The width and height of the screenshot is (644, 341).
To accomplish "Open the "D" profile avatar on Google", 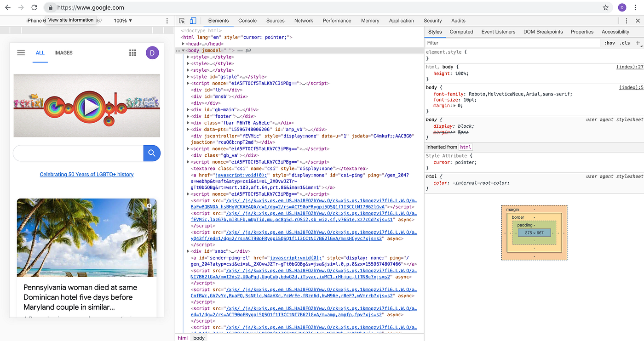I will pyautogui.click(x=152, y=52).
